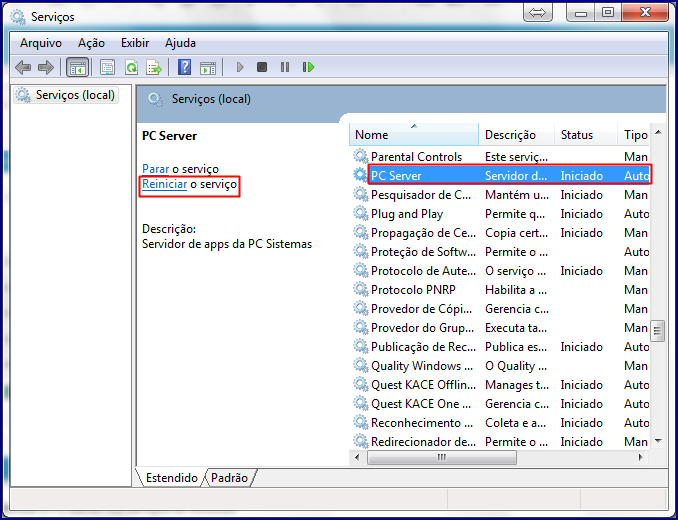Click the gear icon beside Parental Controls

coord(360,156)
